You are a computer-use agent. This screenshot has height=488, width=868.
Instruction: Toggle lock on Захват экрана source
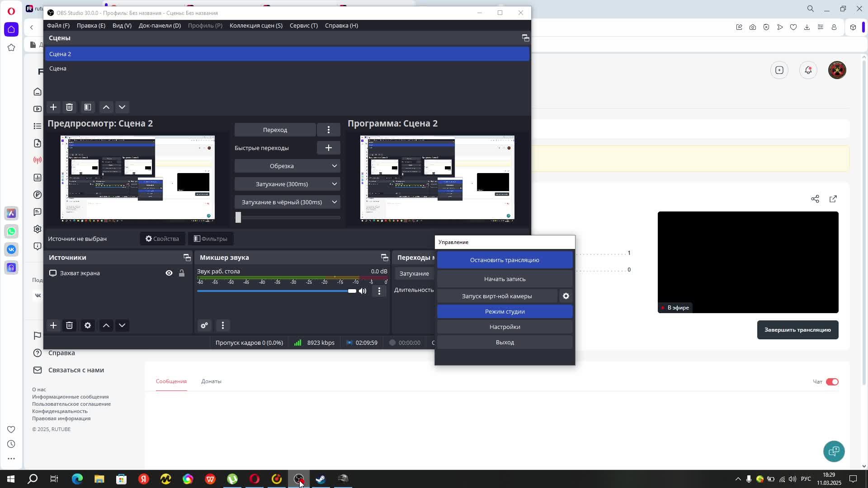(181, 273)
